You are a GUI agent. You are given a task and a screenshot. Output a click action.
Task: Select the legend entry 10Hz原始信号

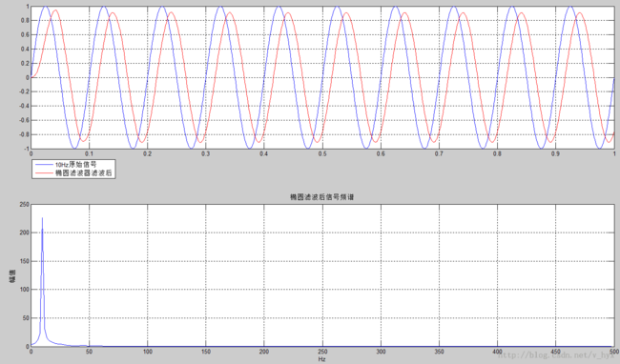point(75,164)
